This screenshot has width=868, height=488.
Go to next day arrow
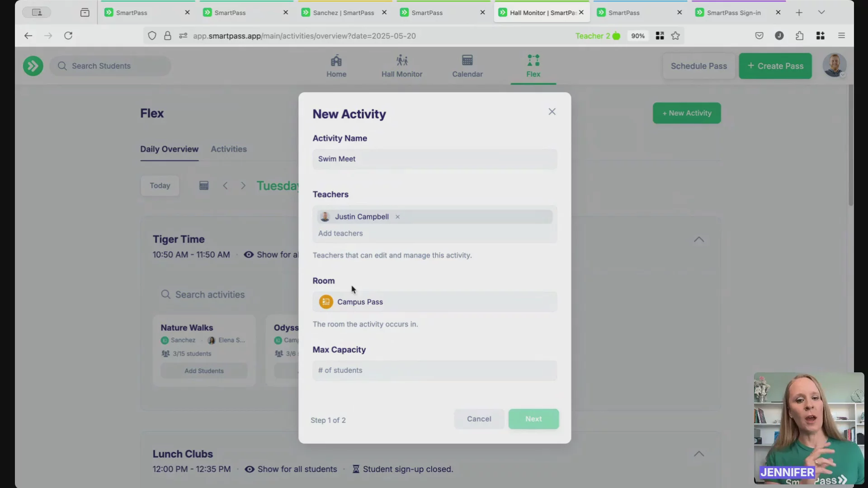pos(243,186)
